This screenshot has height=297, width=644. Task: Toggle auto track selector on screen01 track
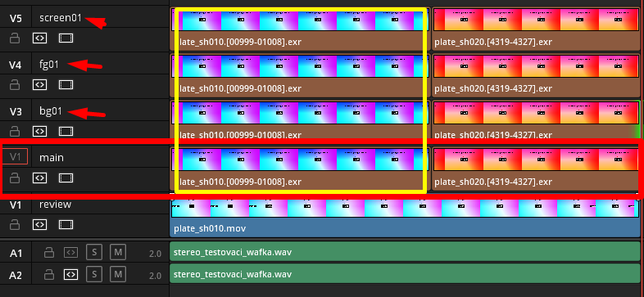pyautogui.click(x=39, y=38)
